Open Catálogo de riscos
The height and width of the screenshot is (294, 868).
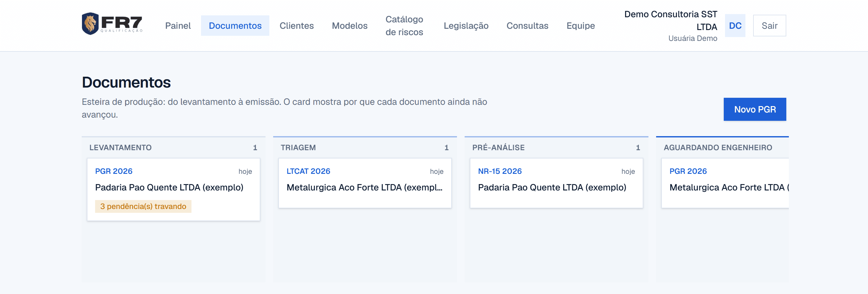(404, 26)
